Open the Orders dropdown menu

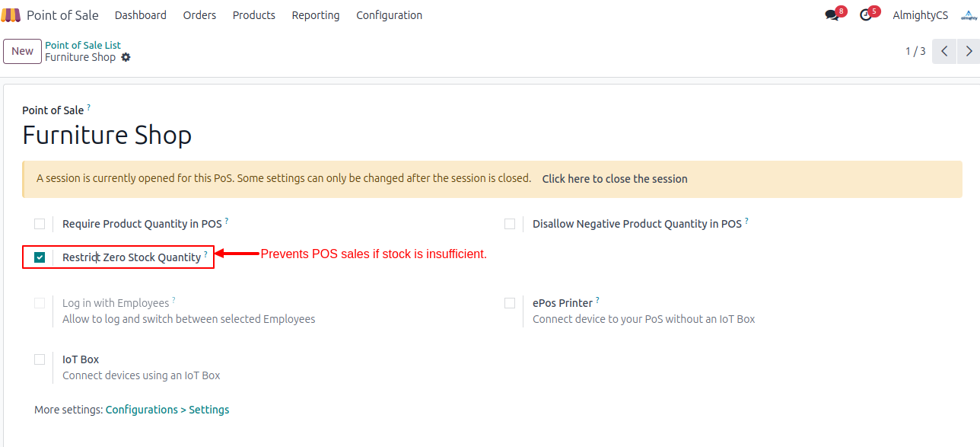coord(199,15)
